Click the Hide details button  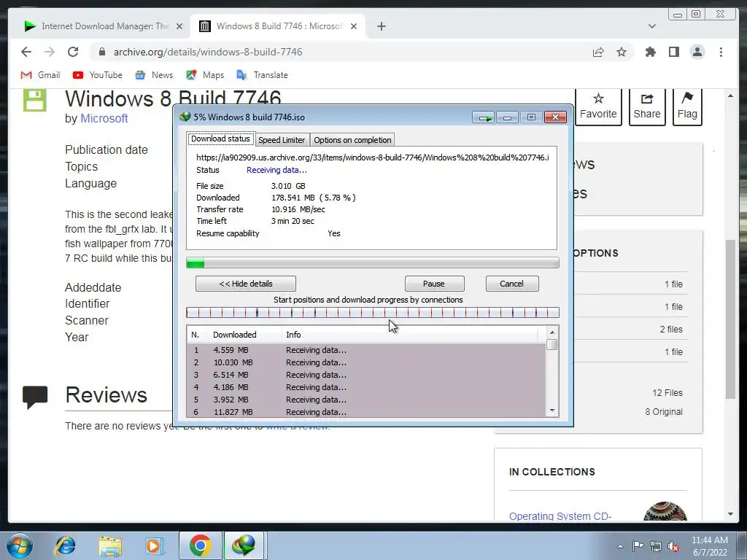245,284
